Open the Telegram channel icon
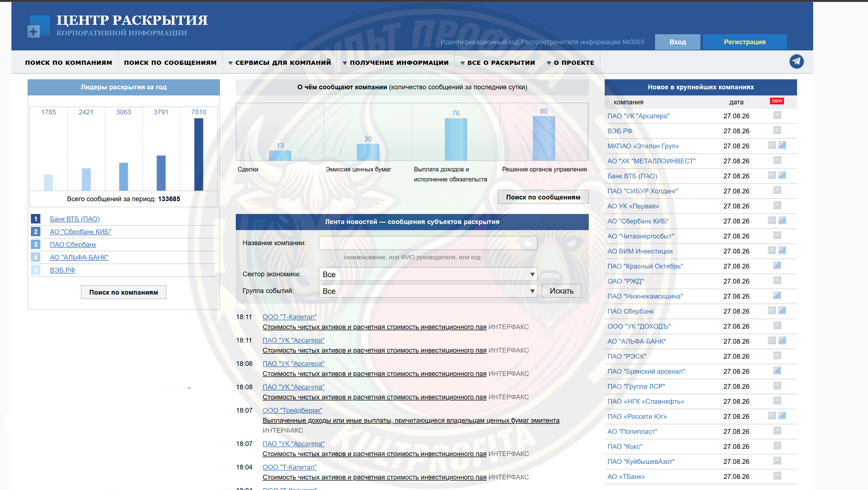Screen dimensions: 868x490 tap(796, 61)
